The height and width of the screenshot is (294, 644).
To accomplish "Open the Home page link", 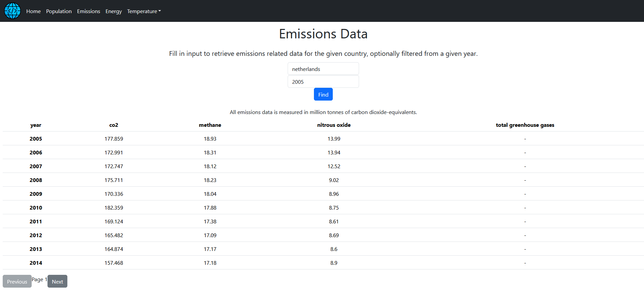I will tap(33, 11).
